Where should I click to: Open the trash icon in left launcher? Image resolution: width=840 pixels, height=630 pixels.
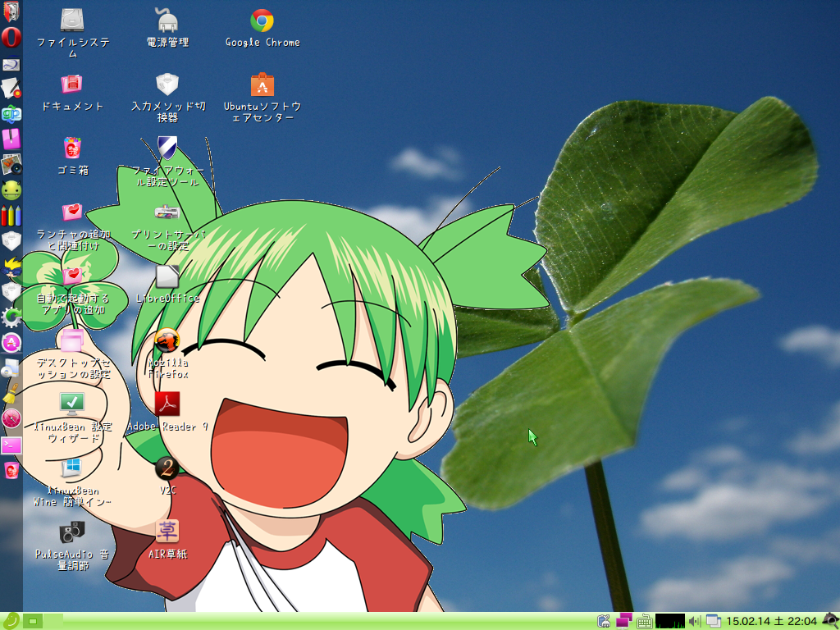(11, 470)
